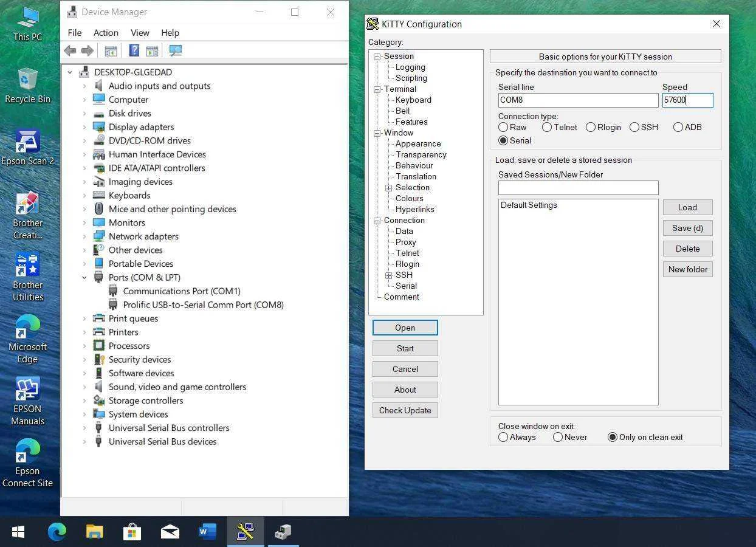The height and width of the screenshot is (547, 756).
Task: Open Word from the taskbar
Action: 207,532
